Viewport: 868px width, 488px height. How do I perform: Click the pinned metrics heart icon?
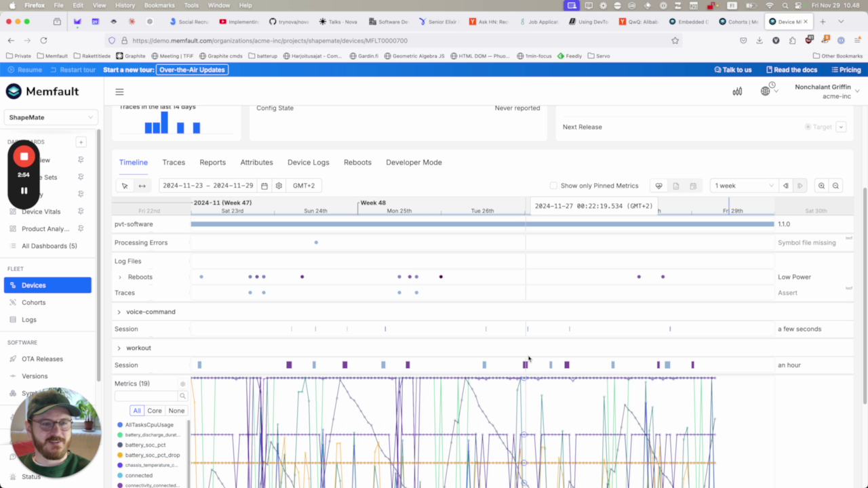click(658, 186)
